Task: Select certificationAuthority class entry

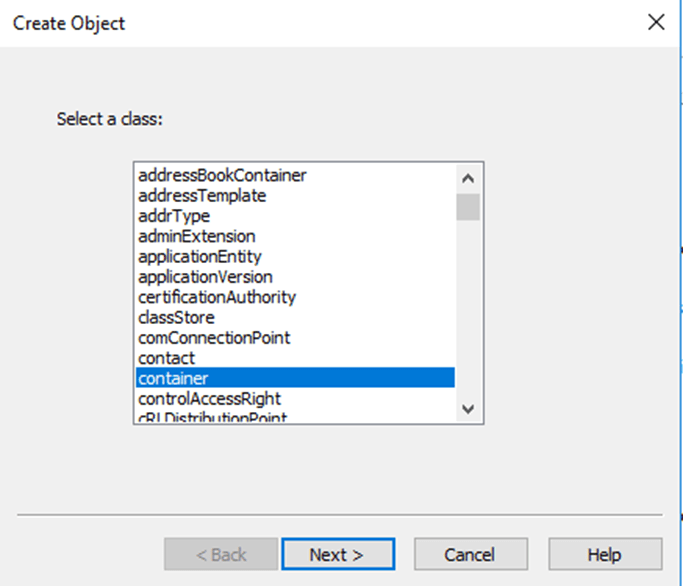Action: click(x=217, y=297)
